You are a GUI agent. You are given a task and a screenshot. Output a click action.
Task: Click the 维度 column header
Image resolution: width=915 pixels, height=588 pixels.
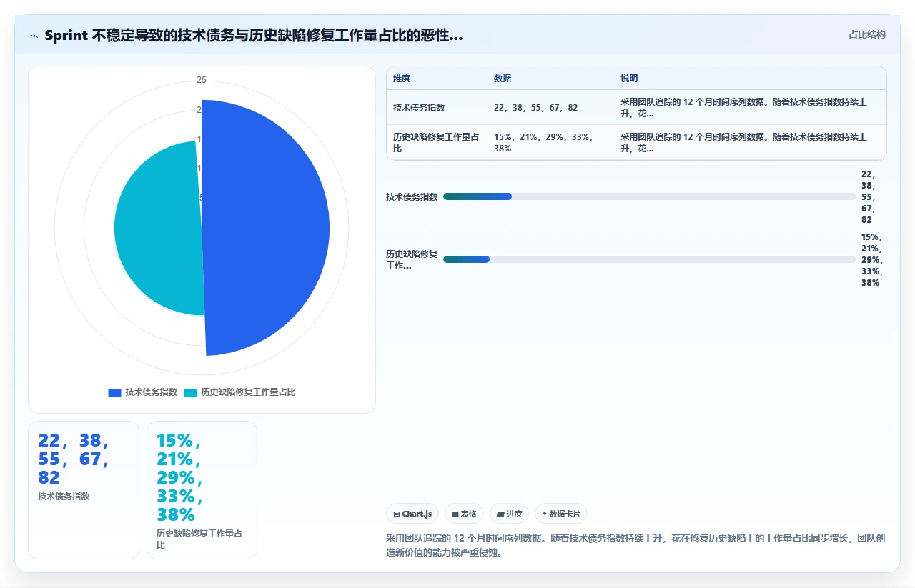click(402, 79)
